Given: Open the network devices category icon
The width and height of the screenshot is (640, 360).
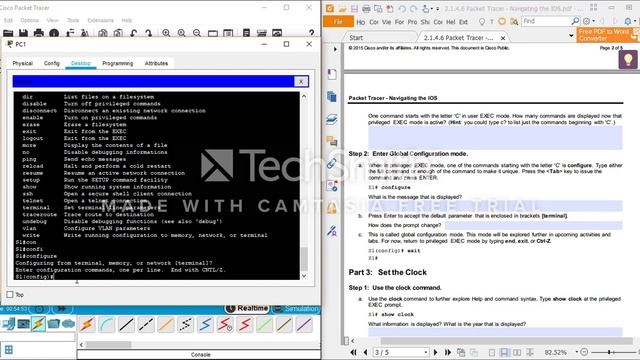Looking at the screenshot, I should click(8, 324).
